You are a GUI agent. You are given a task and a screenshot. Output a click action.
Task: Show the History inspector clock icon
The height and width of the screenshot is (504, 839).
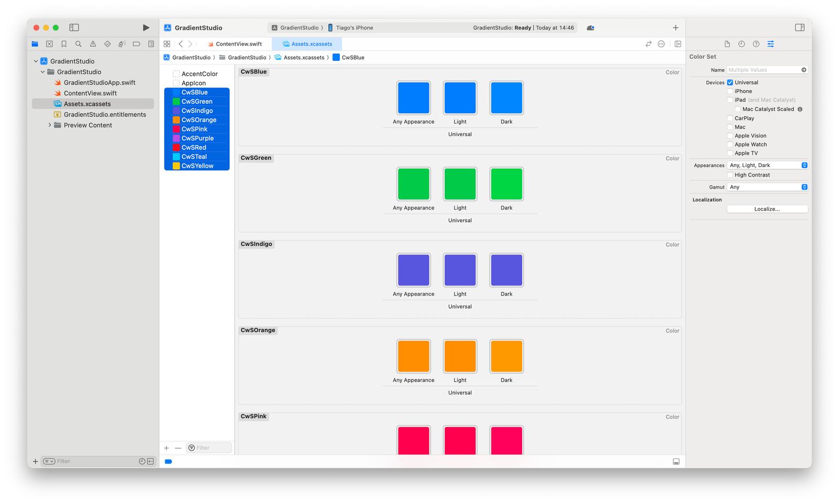coord(741,44)
